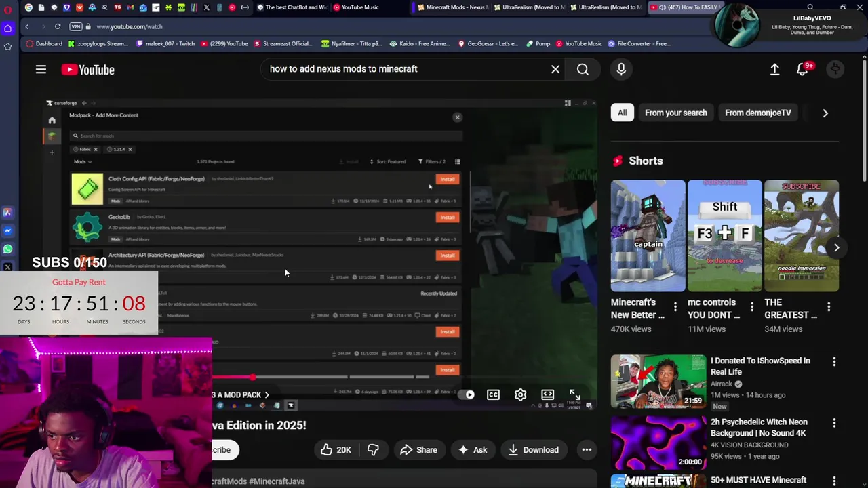Open options for 2h Psychedelic Witch Neon video
This screenshot has height=488, width=868.
tap(834, 423)
